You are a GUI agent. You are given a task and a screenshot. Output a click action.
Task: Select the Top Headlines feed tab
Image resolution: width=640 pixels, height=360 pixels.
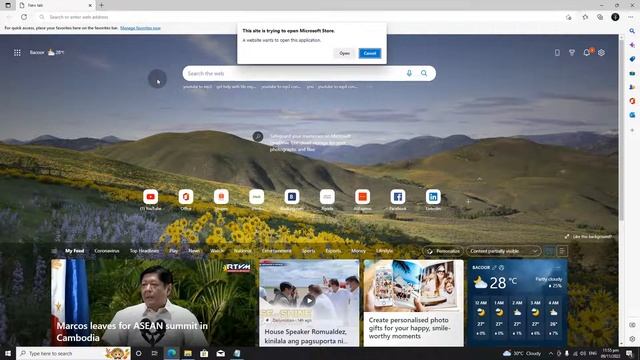(144, 251)
